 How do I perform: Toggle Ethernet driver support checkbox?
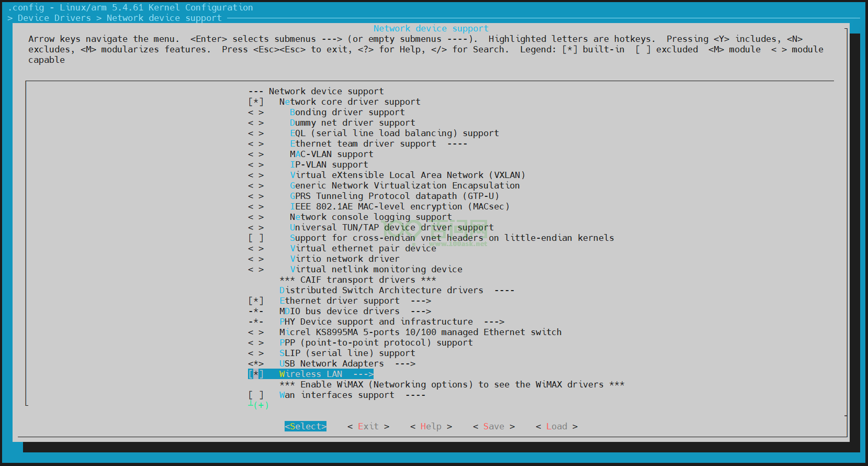point(256,301)
